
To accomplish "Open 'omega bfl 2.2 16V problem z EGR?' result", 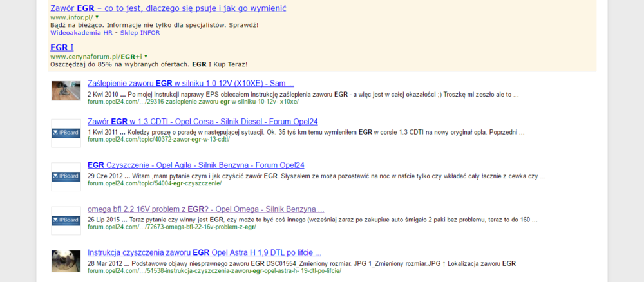I will [205, 209].
